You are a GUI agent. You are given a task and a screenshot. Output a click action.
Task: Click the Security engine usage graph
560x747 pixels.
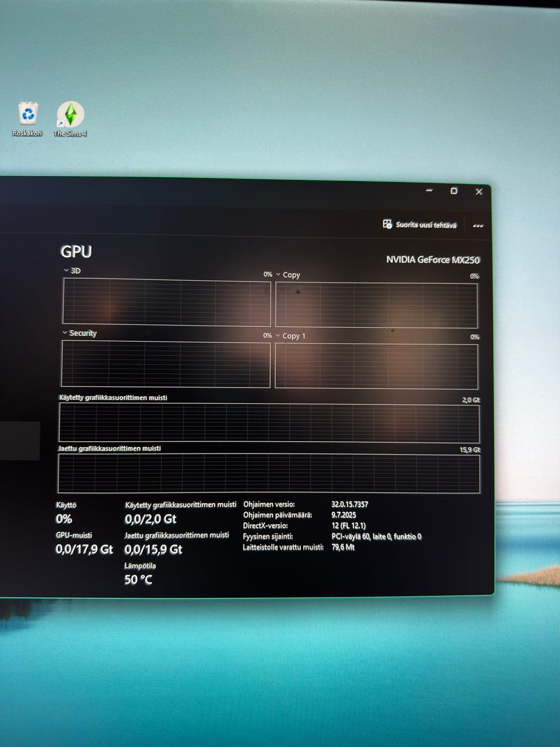[166, 364]
